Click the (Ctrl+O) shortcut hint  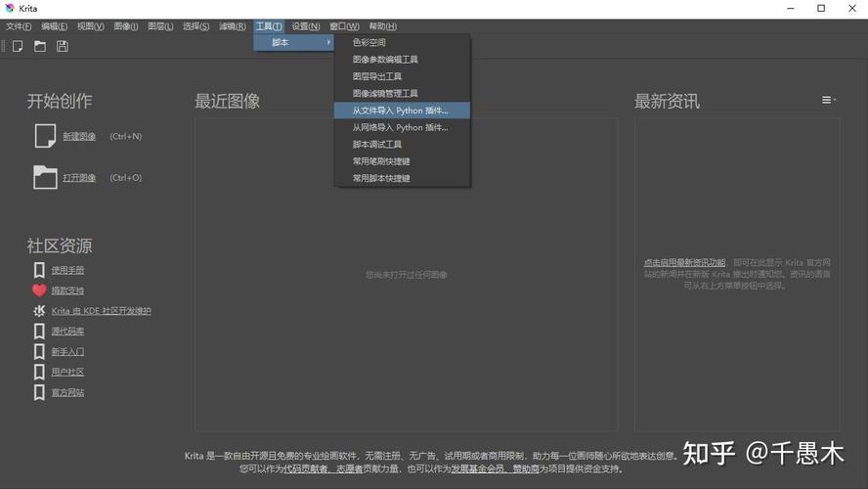pyautogui.click(x=126, y=178)
